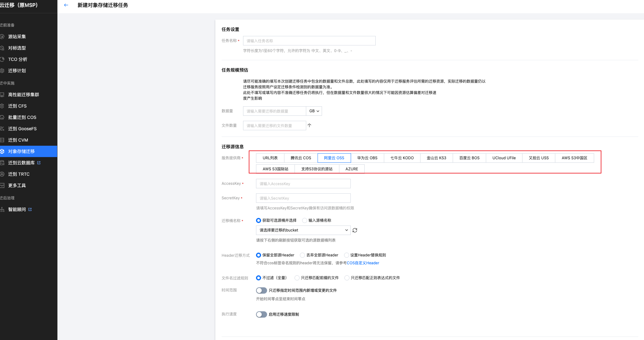Switch provider to 腾讯云 COS

click(x=300, y=158)
